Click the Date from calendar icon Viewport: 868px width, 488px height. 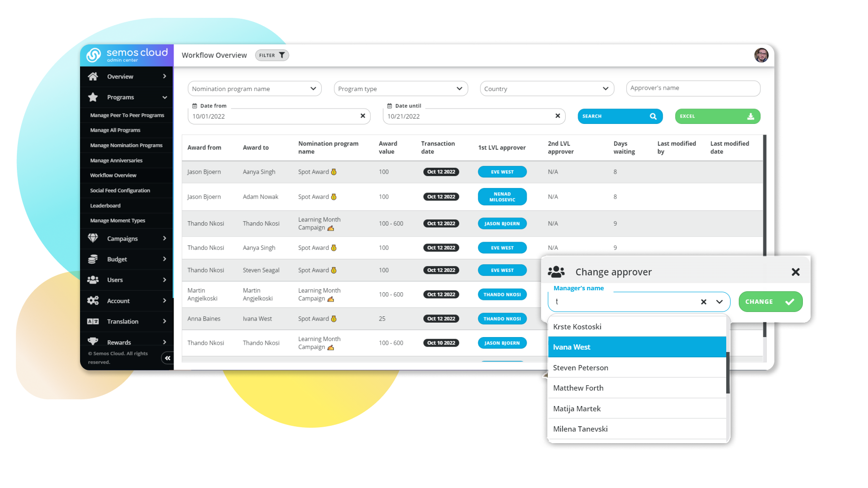pos(195,106)
